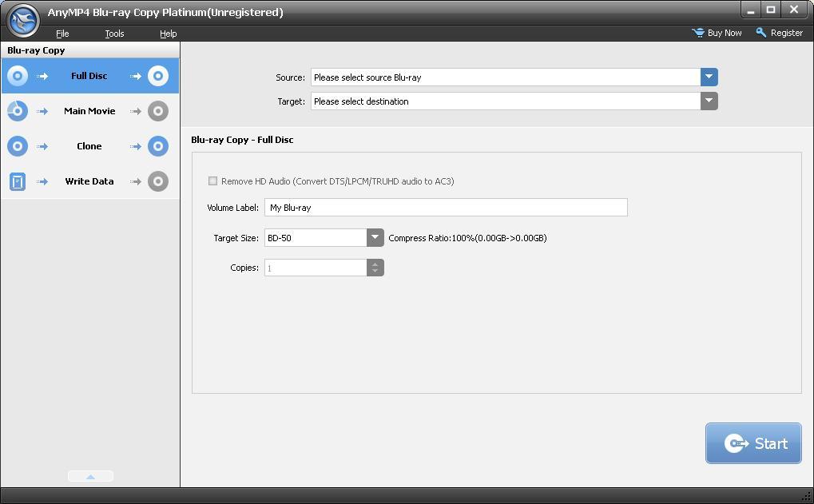Click the output disc icon beside Main Movie
The image size is (814, 504).
[157, 110]
